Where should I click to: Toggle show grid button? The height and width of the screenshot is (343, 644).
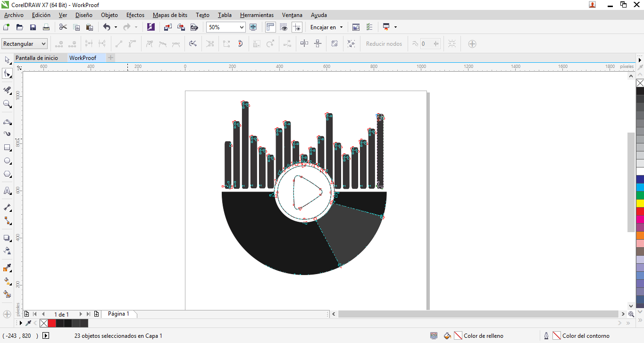point(284,27)
